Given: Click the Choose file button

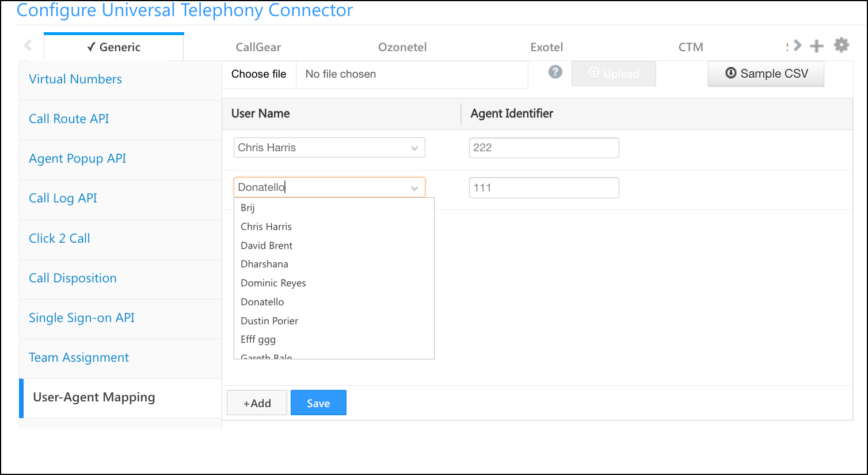Looking at the screenshot, I should 259,74.
